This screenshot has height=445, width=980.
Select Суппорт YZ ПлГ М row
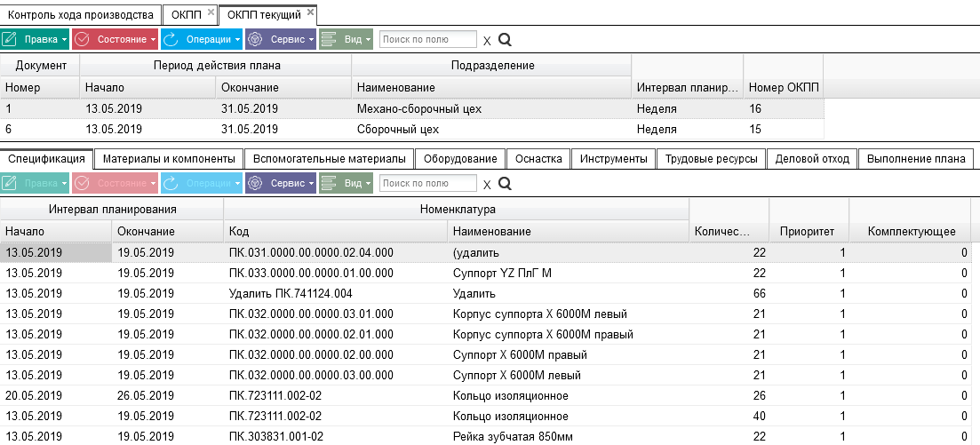pos(486,273)
